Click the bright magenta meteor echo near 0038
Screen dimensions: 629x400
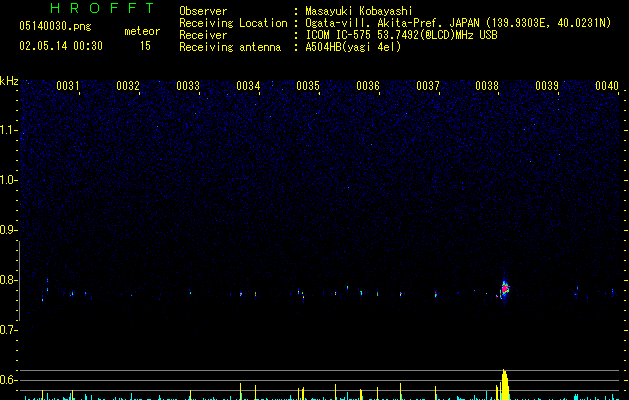coord(505,288)
